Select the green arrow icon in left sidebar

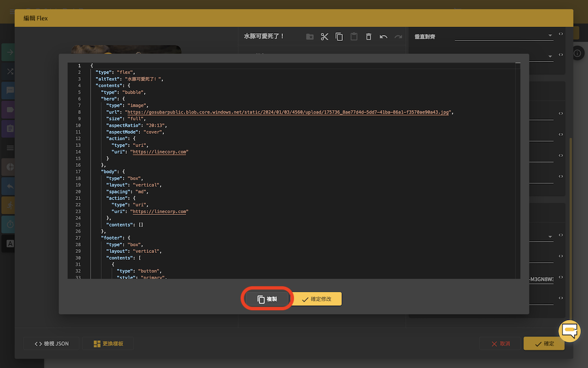(x=9, y=52)
